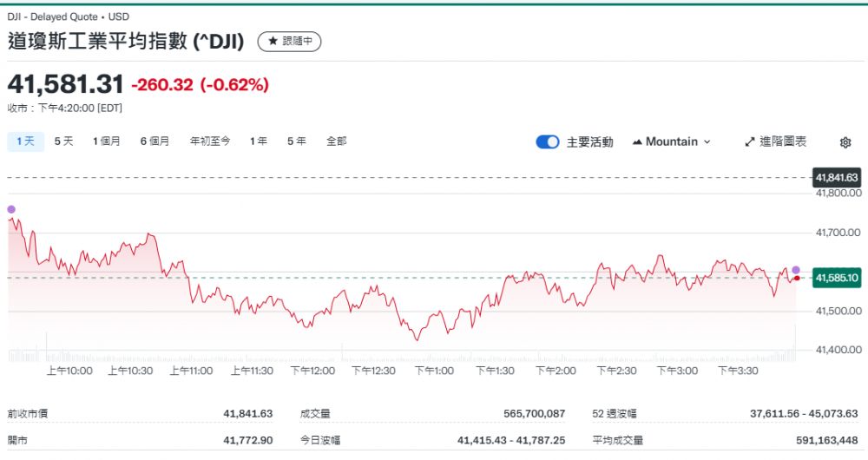The width and height of the screenshot is (868, 460).
Task: Switch to the 5天 range tab
Action: (63, 141)
